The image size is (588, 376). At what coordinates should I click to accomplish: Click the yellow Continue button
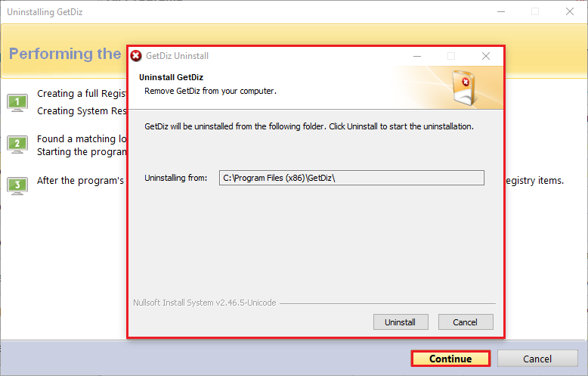tap(450, 359)
